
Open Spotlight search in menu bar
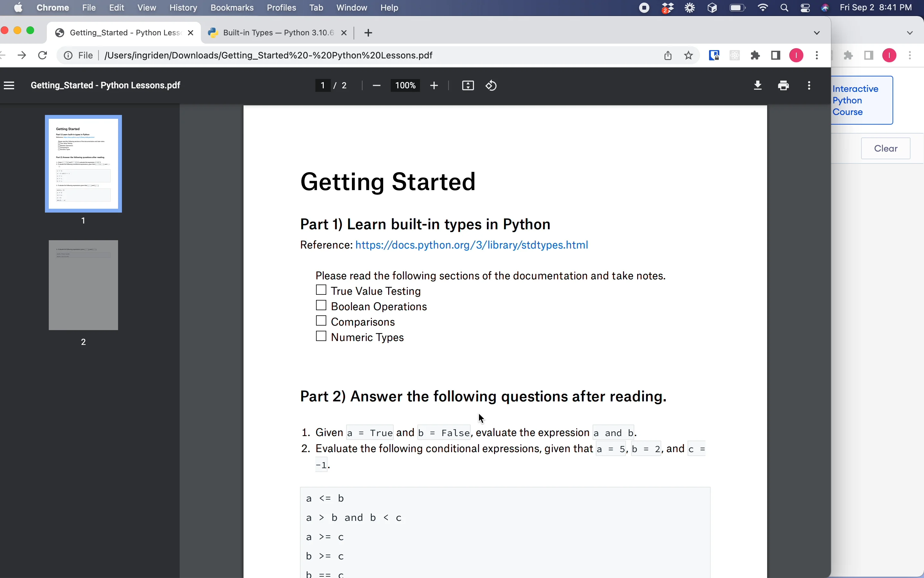785,8
